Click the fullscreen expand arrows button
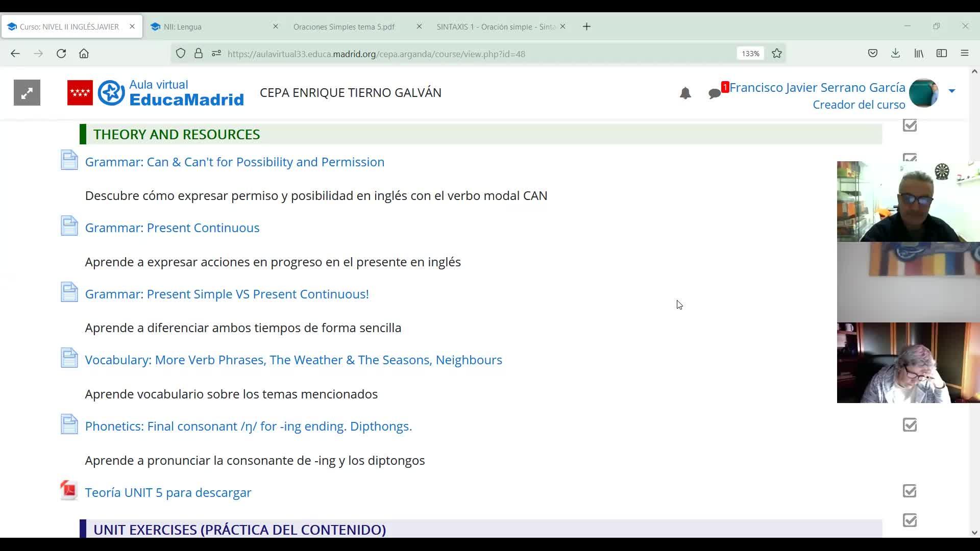The height and width of the screenshot is (551, 980). (x=27, y=93)
